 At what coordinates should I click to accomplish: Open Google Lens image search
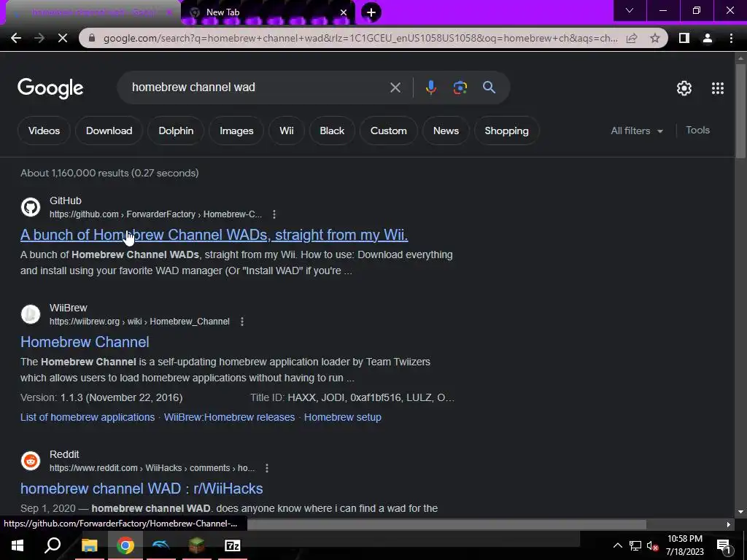click(x=460, y=87)
